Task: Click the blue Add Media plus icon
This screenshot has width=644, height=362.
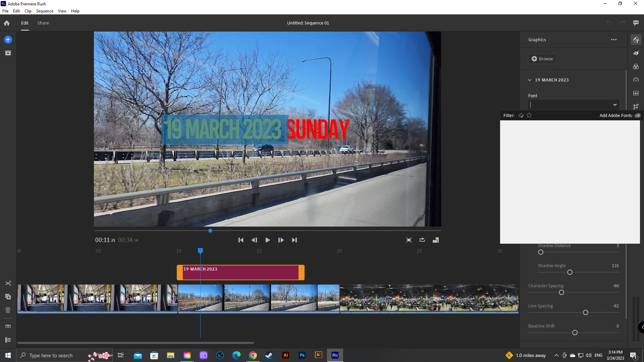Action: coord(8,40)
